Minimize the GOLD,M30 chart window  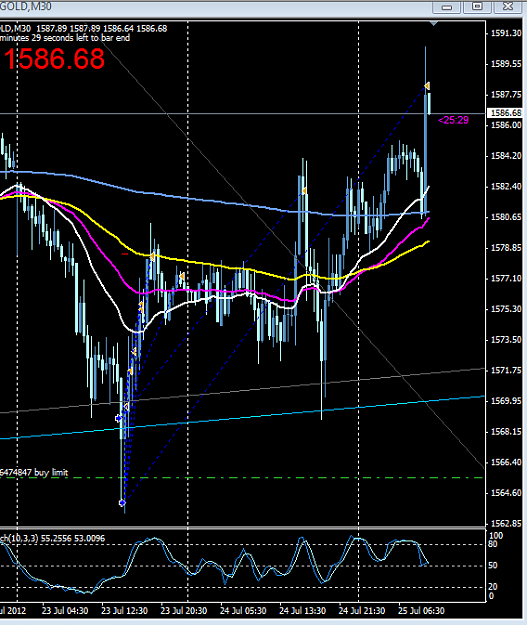[446, 6]
